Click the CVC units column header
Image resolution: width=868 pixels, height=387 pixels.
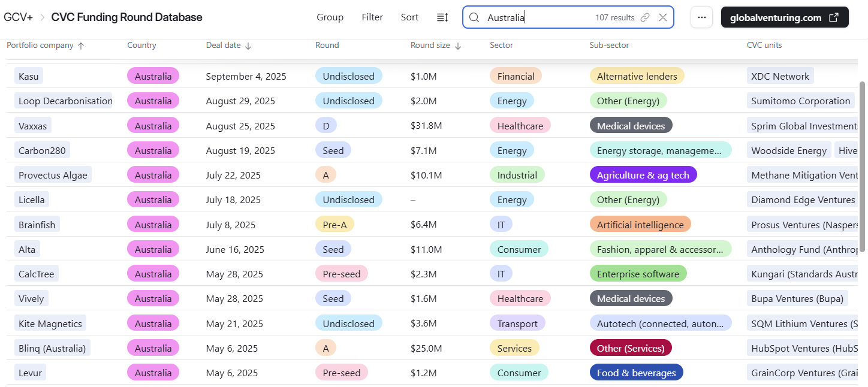pos(764,46)
